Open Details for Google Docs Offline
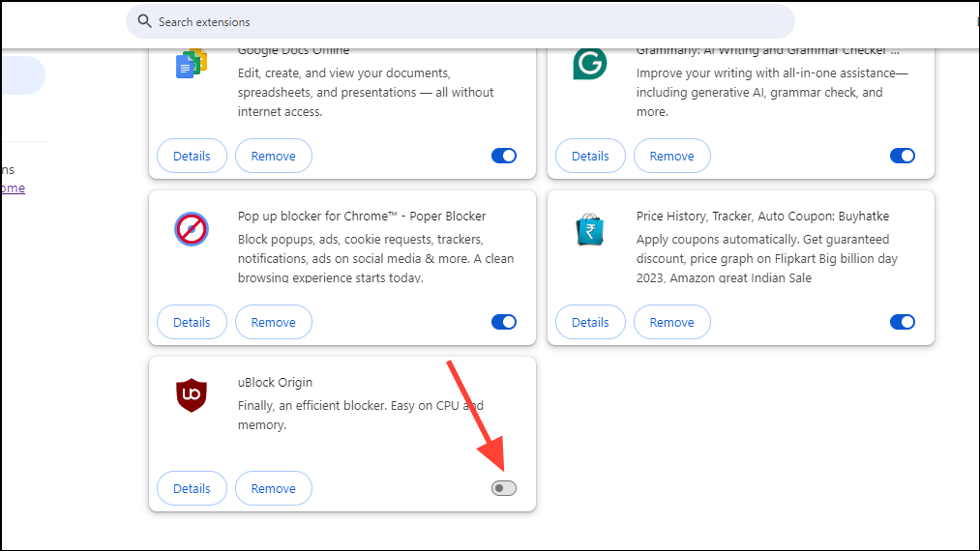 pos(192,156)
